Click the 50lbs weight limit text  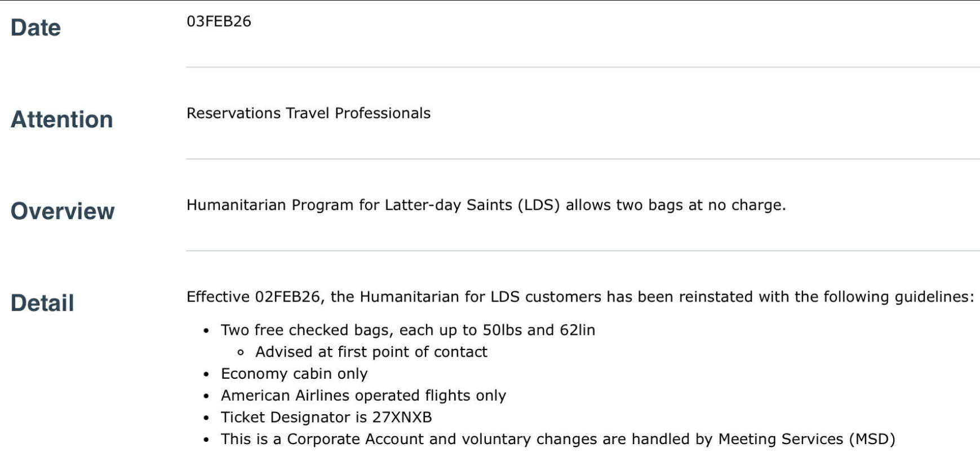(502, 330)
